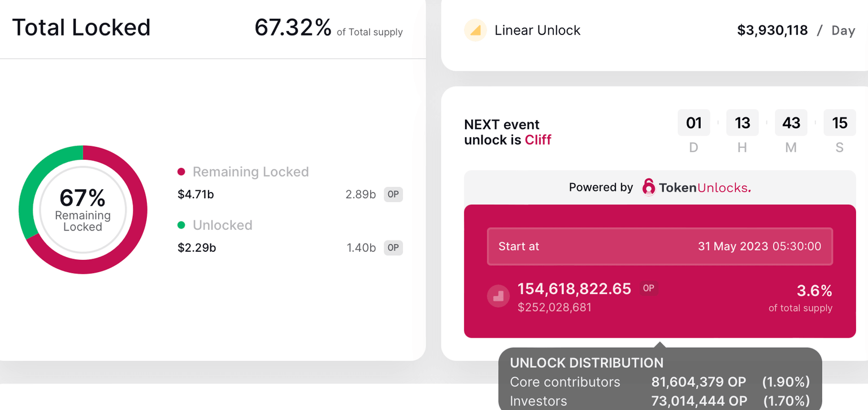Click the OP badge next to 1.40b
This screenshot has width=868, height=410.
[393, 248]
